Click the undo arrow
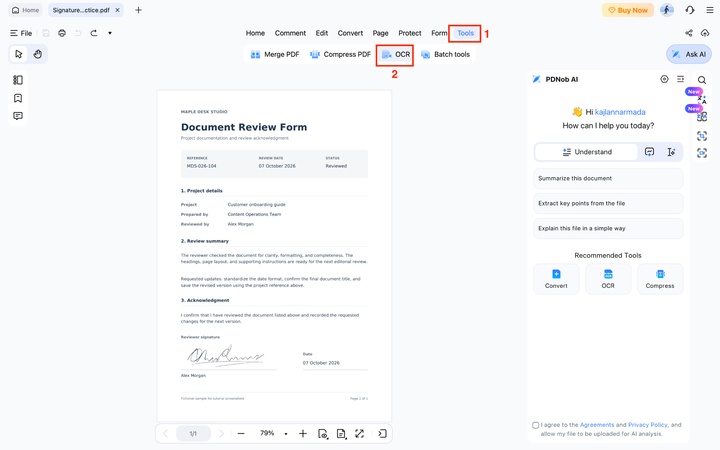This screenshot has height=450, width=720. pos(78,33)
